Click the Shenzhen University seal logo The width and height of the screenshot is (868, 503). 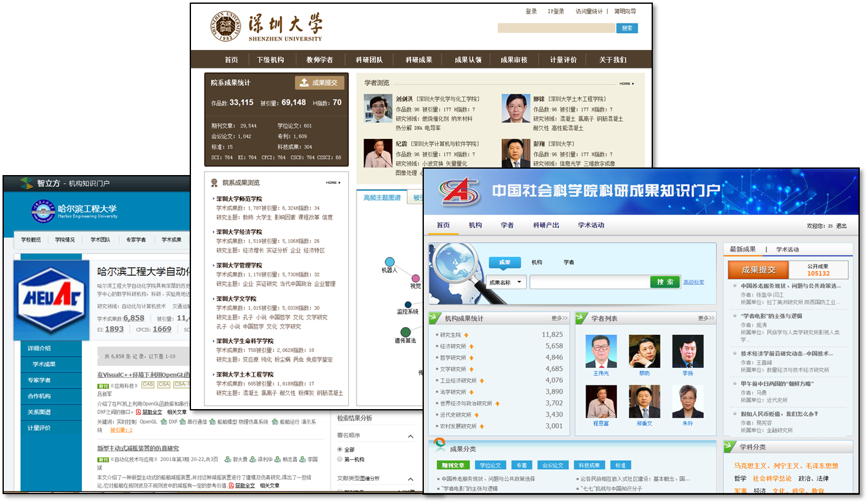[226, 27]
